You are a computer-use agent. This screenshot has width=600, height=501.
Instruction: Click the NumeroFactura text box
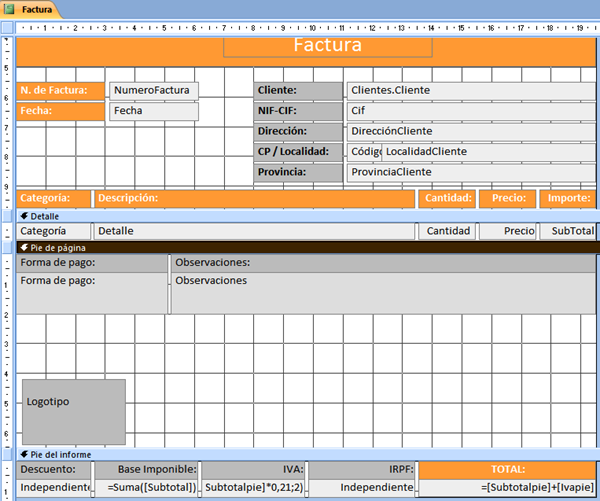tap(153, 90)
